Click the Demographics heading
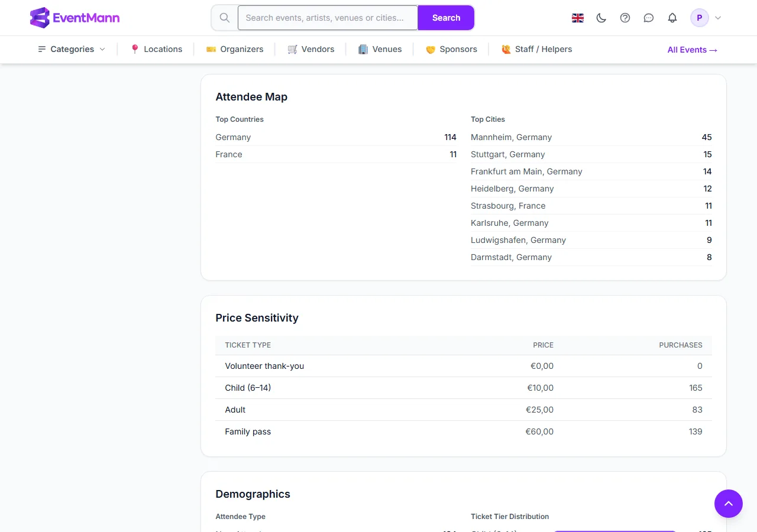Screen dimensions: 757x532 click(253, 494)
